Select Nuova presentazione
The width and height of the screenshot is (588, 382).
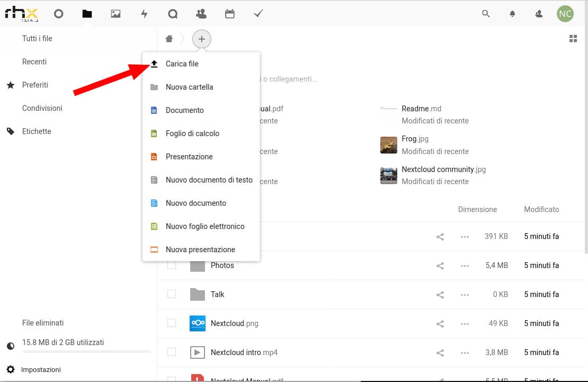click(x=201, y=250)
